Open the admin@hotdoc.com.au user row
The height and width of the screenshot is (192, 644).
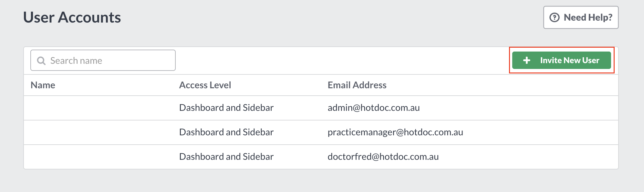tap(321, 108)
